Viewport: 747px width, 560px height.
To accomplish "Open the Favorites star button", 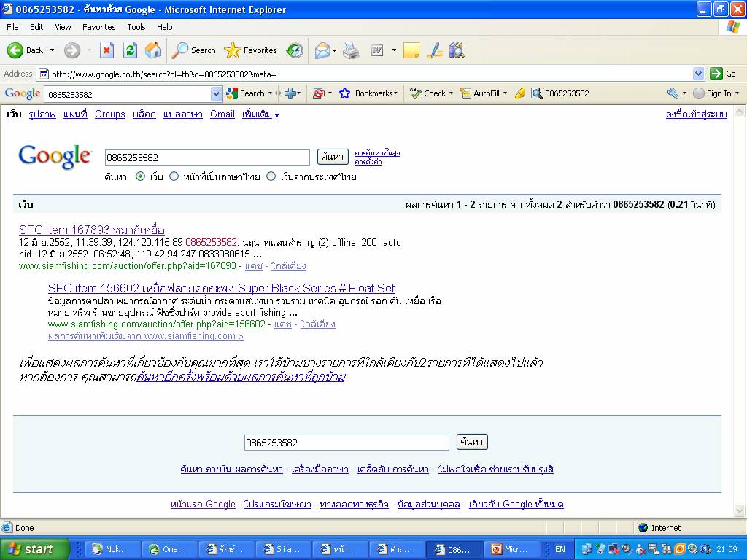I will [x=251, y=50].
